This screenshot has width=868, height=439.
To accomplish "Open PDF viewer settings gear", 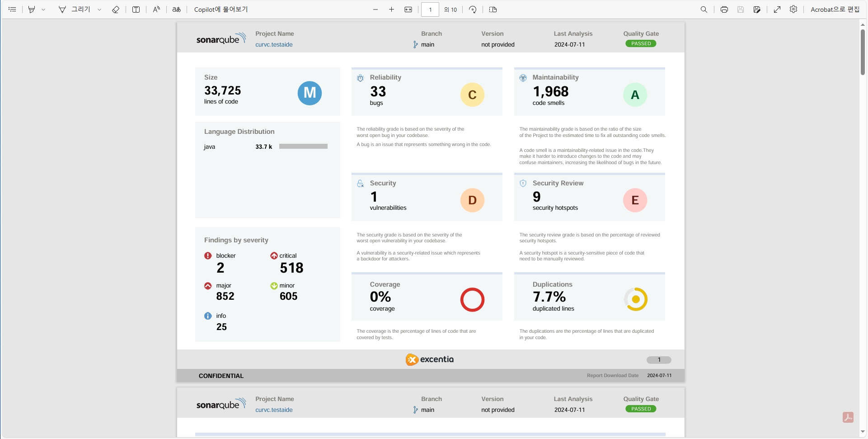I will coord(793,9).
